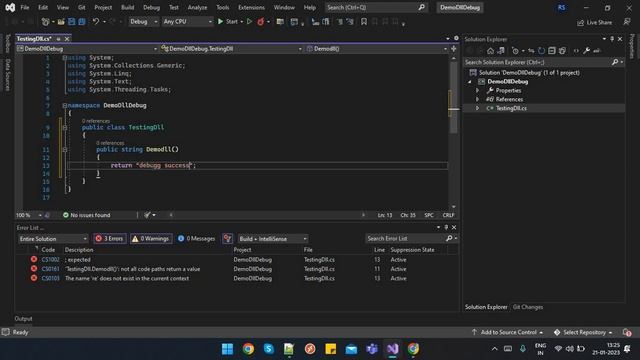Open error code CS1002 link
640x360 pixels.
(50, 260)
